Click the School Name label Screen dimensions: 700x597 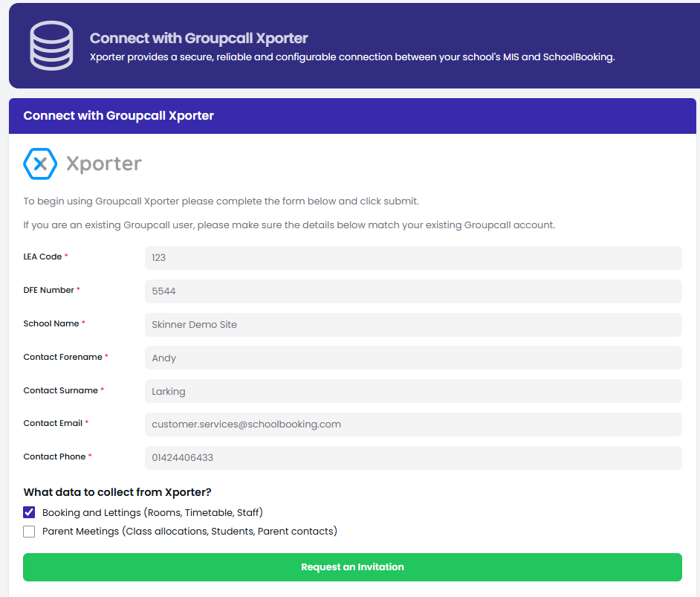point(51,323)
